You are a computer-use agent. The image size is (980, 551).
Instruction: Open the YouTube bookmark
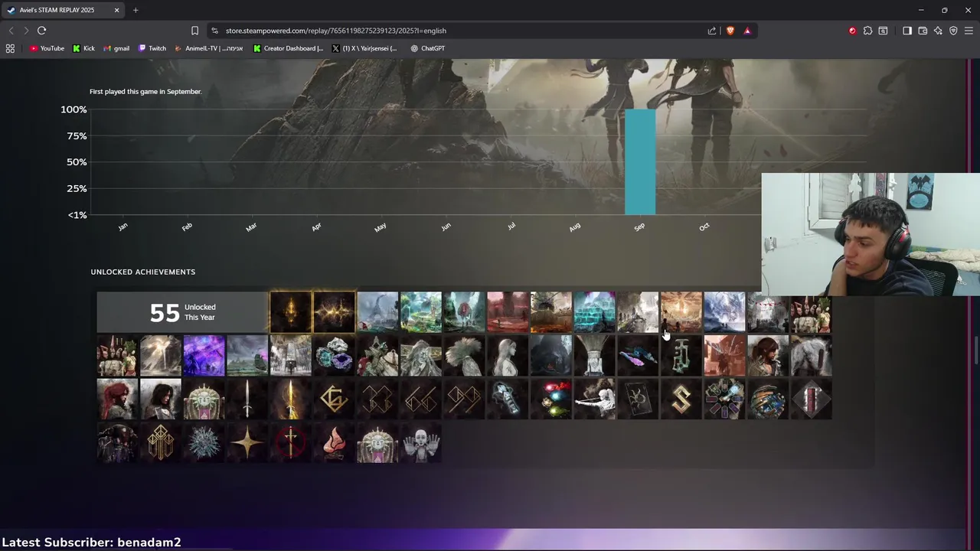point(47,48)
